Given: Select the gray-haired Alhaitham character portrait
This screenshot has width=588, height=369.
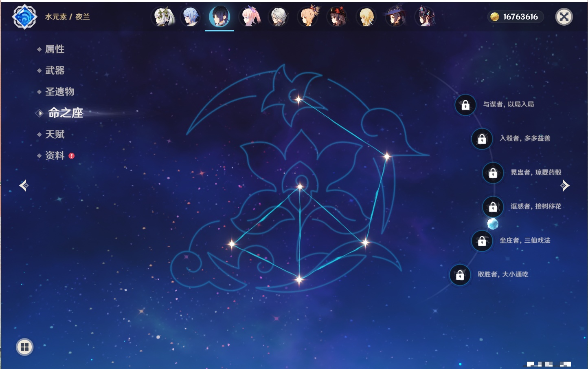Looking at the screenshot, I should click(279, 17).
